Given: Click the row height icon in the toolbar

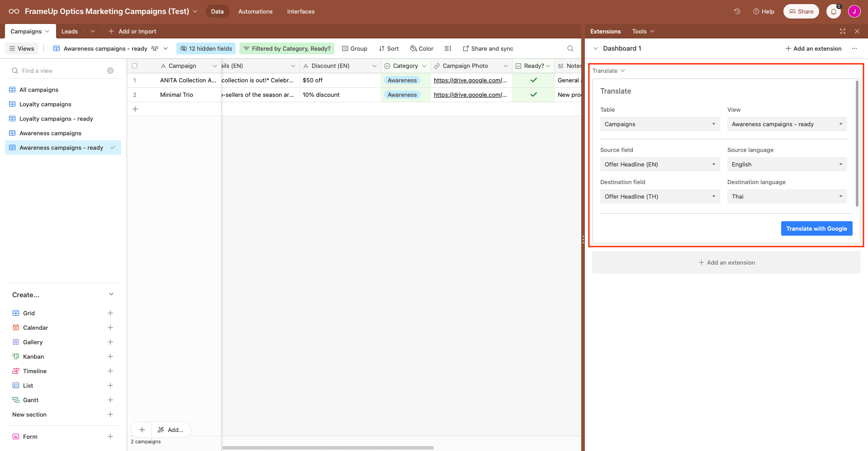Looking at the screenshot, I should (x=447, y=48).
